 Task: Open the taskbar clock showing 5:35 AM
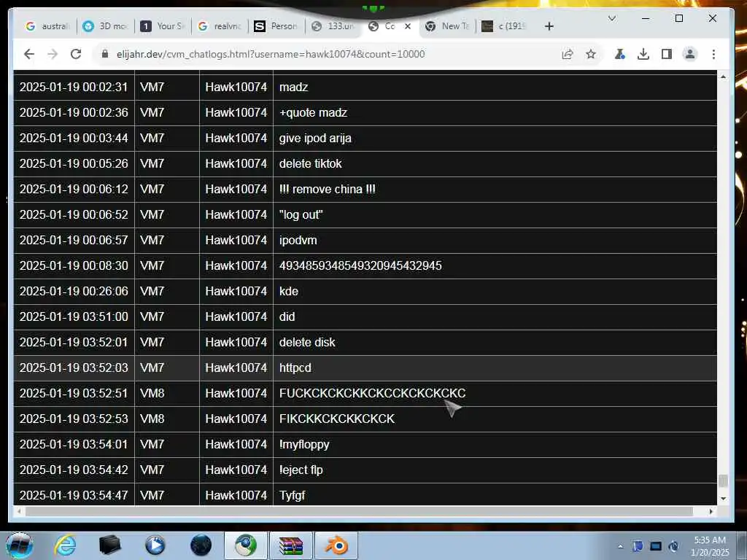(710, 546)
